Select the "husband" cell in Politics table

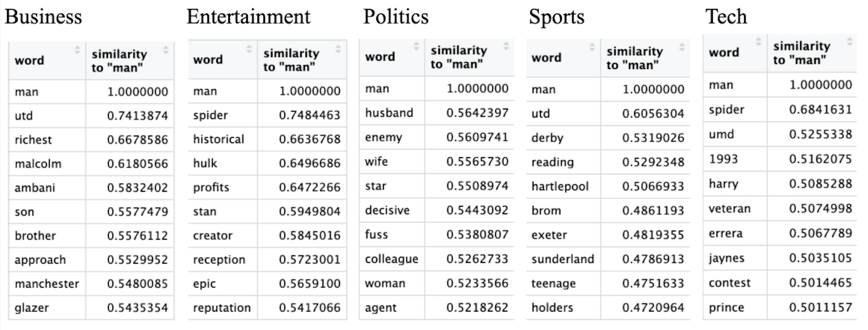[x=389, y=113]
